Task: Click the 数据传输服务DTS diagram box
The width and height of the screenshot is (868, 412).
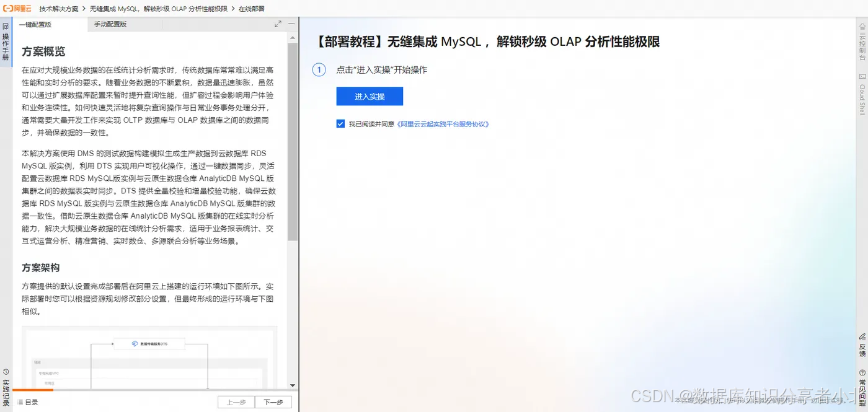Action: [149, 343]
